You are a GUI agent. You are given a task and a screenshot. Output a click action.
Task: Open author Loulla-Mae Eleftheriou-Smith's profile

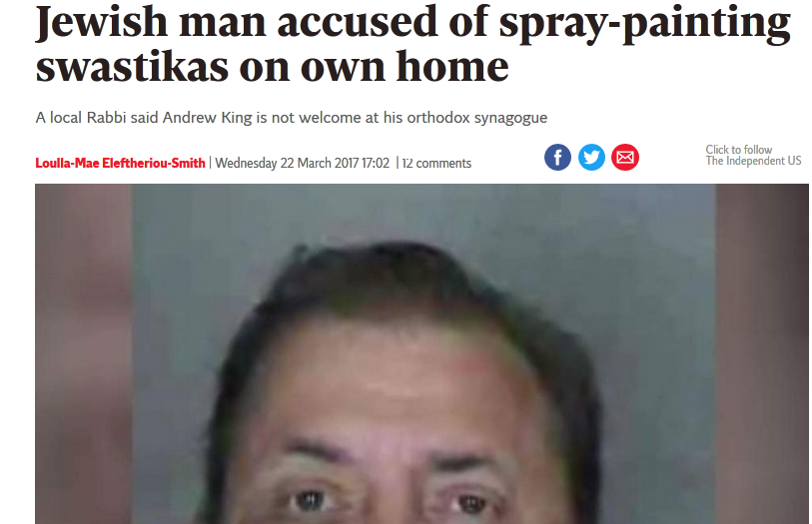point(120,163)
